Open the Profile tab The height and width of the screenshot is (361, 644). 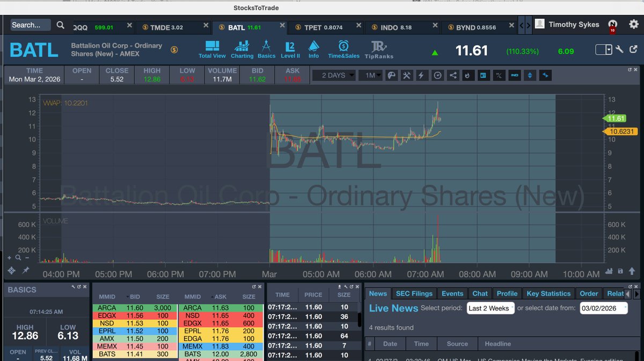[x=507, y=293]
